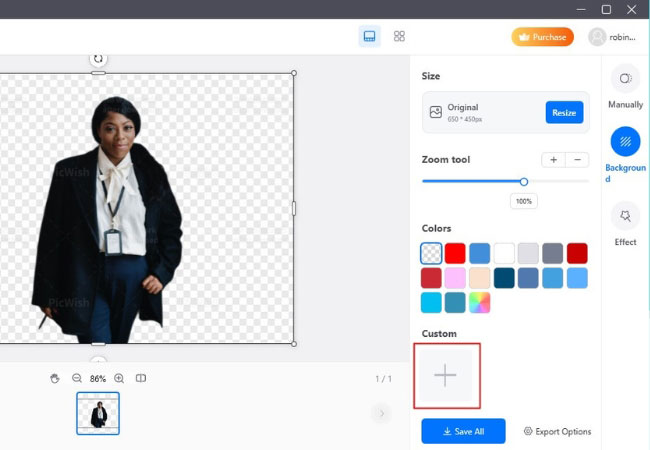
Task: Click the zoom out magnifier icon
Action: 77,378
